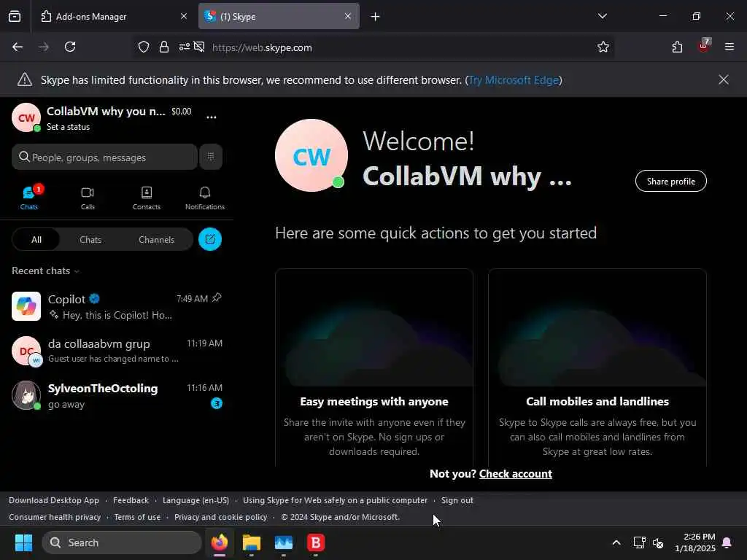Open the Calls section
This screenshot has width=747, height=560.
(88, 198)
